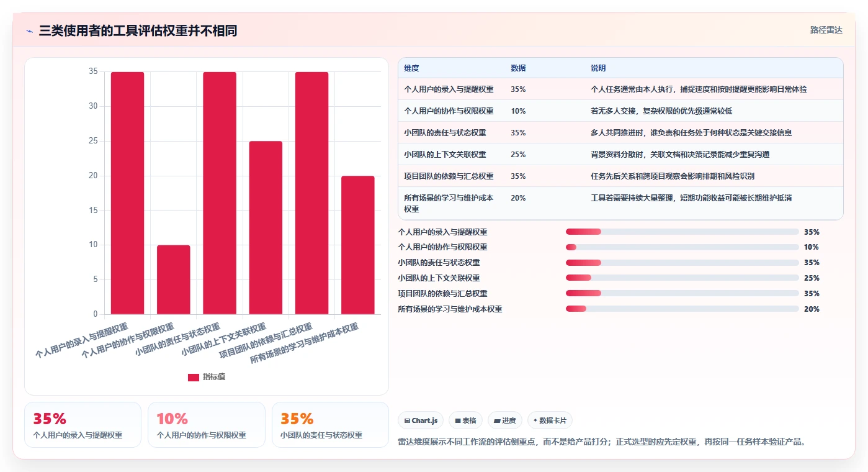Click the 25% value in the table
868x472 pixels.
point(518,155)
